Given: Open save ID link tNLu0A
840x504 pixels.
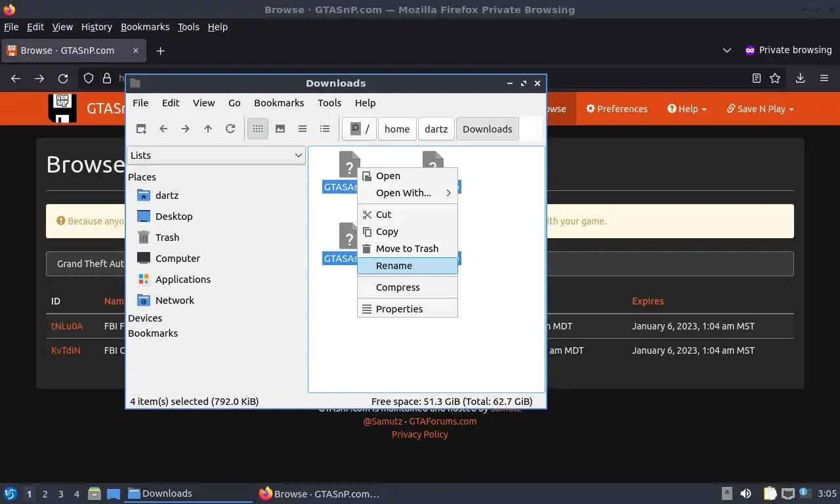Looking at the screenshot, I should click(67, 326).
